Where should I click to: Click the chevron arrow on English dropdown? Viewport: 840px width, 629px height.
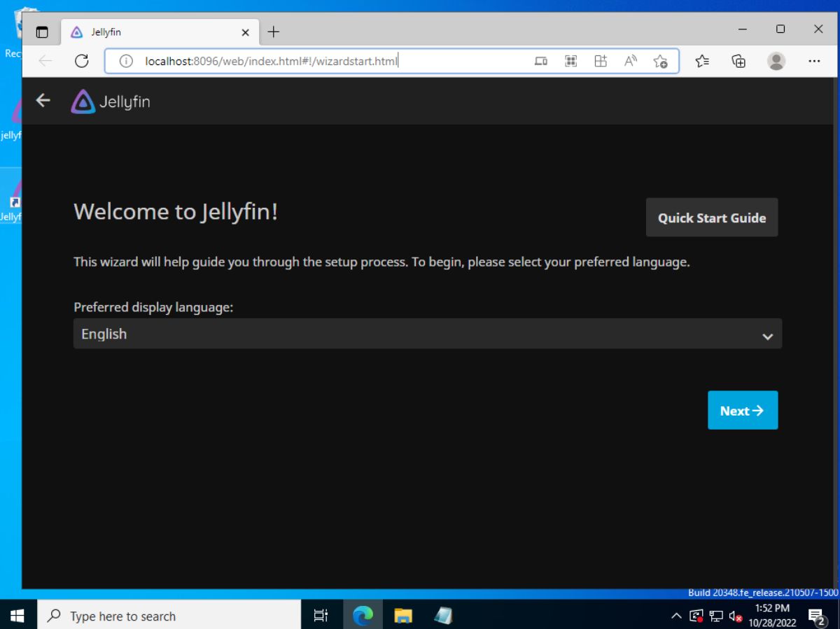tap(767, 337)
